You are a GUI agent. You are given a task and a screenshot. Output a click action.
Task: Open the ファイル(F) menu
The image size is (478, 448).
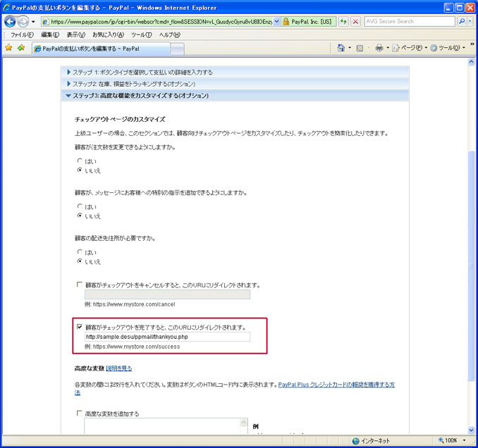[x=22, y=35]
